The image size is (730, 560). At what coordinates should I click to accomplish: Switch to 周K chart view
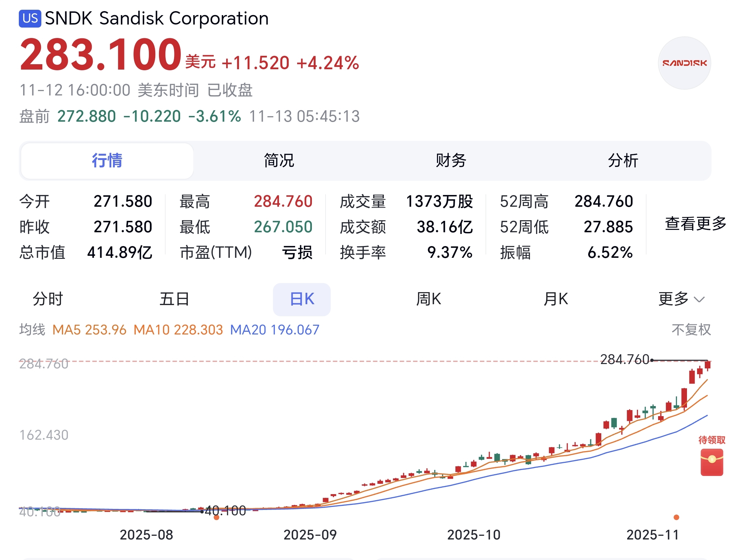(x=429, y=299)
